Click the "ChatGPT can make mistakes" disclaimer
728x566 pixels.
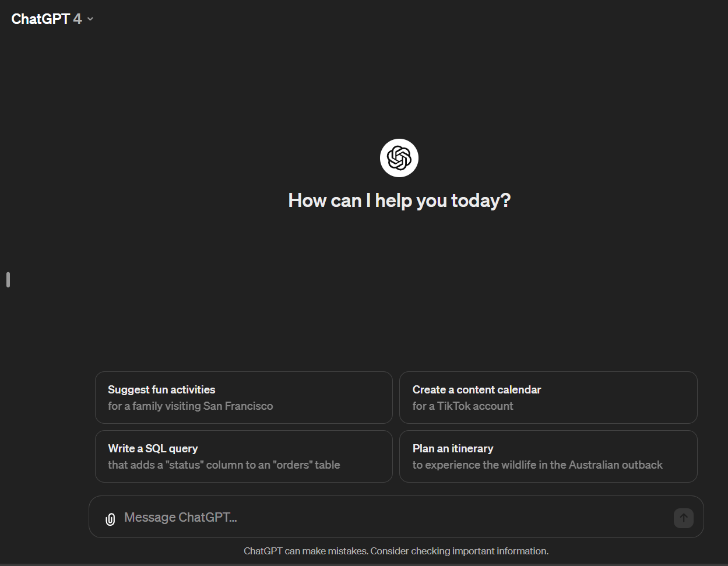(x=305, y=551)
